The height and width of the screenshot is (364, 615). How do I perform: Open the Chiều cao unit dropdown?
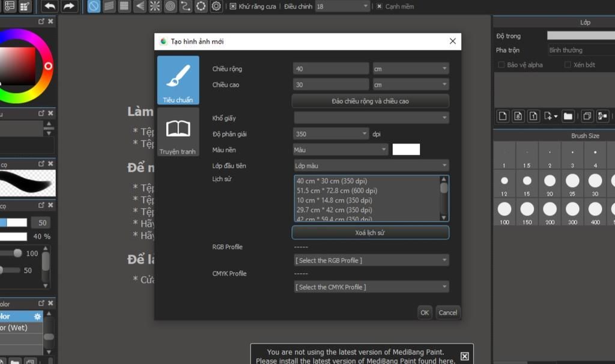(x=411, y=85)
